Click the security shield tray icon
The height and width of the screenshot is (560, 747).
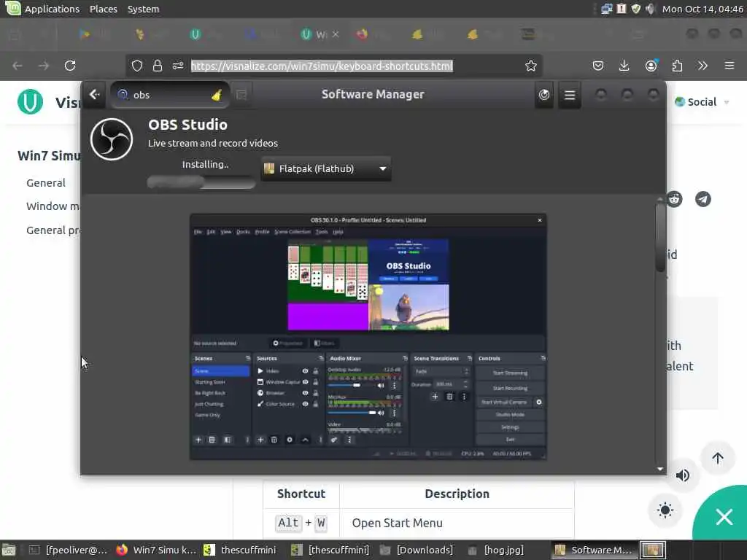click(x=636, y=9)
